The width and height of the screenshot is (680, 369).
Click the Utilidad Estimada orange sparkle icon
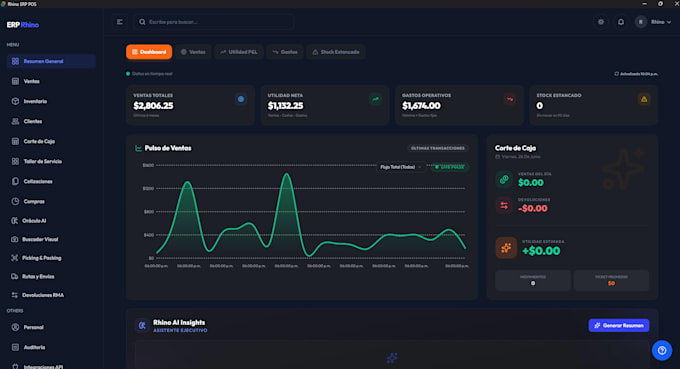(506, 248)
